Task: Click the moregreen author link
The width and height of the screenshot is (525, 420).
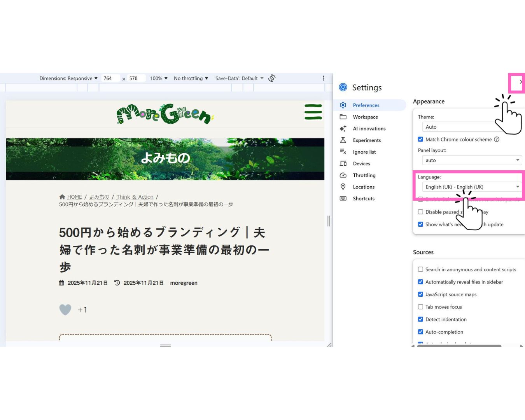Action: point(184,283)
